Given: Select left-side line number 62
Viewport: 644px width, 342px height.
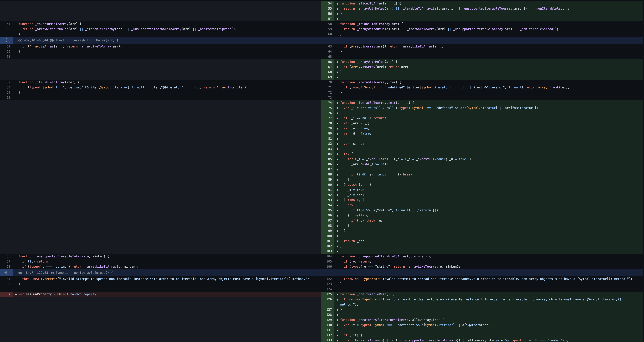Looking at the screenshot, I should pyautogui.click(x=8, y=82).
